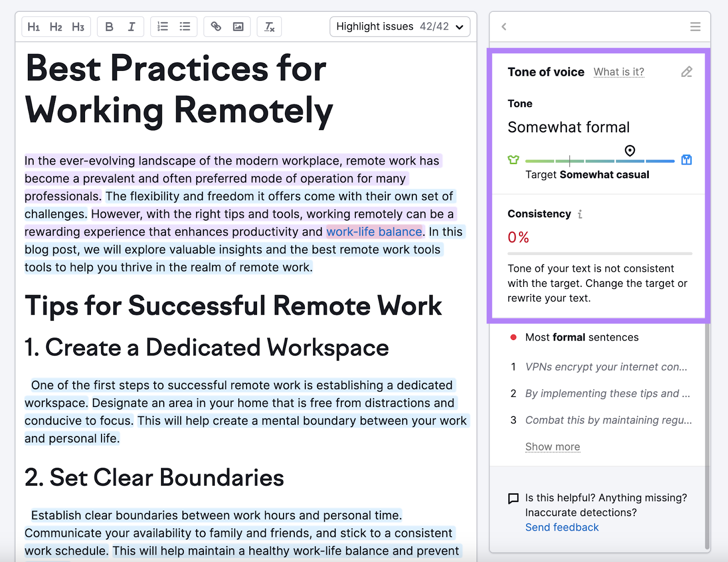Viewport: 728px width, 562px height.
Task: Select the highlighted 'work-life balance' text
Action: point(374,231)
